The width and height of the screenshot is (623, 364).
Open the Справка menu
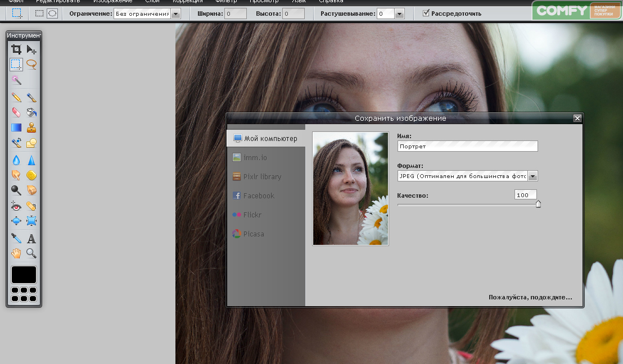coord(331,1)
